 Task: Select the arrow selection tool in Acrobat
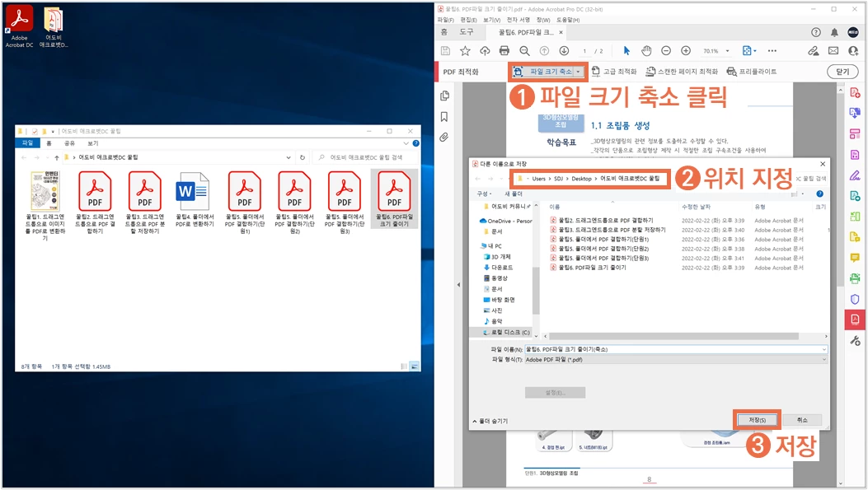click(626, 51)
